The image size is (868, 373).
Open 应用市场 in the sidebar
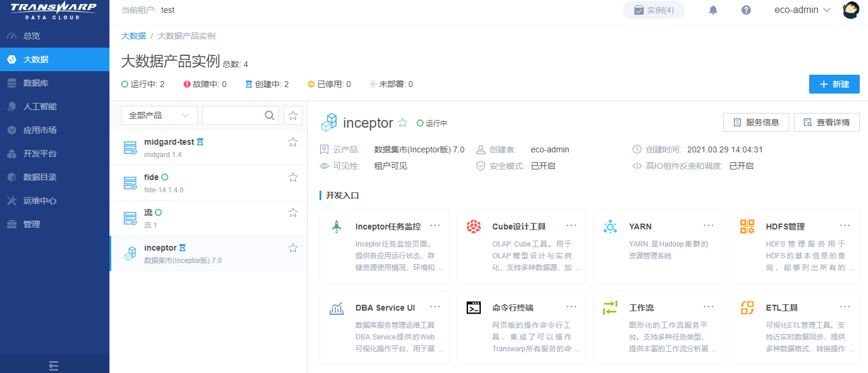pos(55,130)
